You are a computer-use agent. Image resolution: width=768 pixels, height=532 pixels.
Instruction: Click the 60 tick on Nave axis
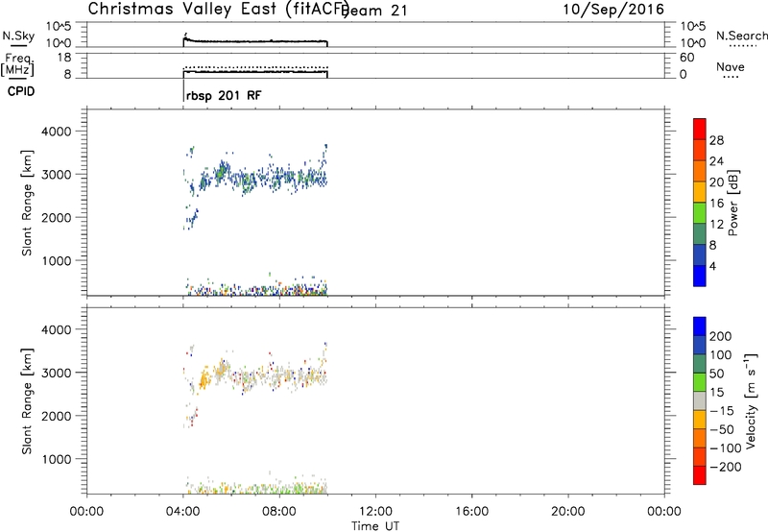coord(686,58)
